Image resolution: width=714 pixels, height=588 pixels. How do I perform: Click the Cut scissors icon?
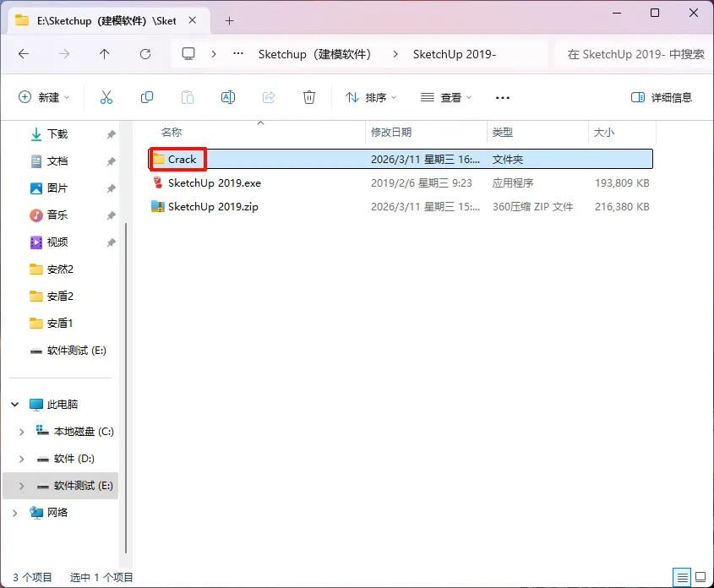[x=106, y=97]
